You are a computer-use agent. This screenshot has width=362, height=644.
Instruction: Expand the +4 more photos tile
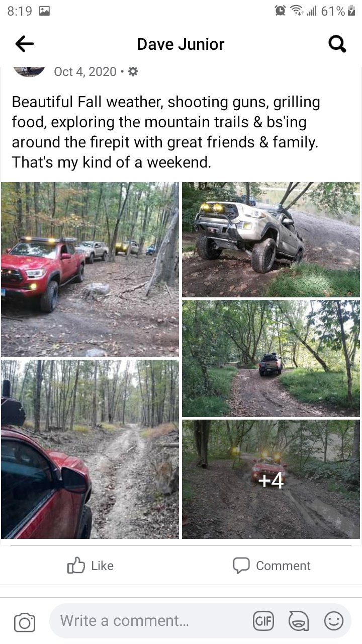271,479
